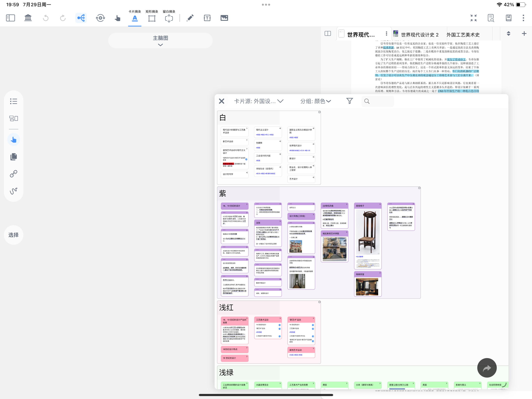Open the 包豪斯 card
Image resolution: width=532 pixels, height=399 pixels.
coord(268,145)
